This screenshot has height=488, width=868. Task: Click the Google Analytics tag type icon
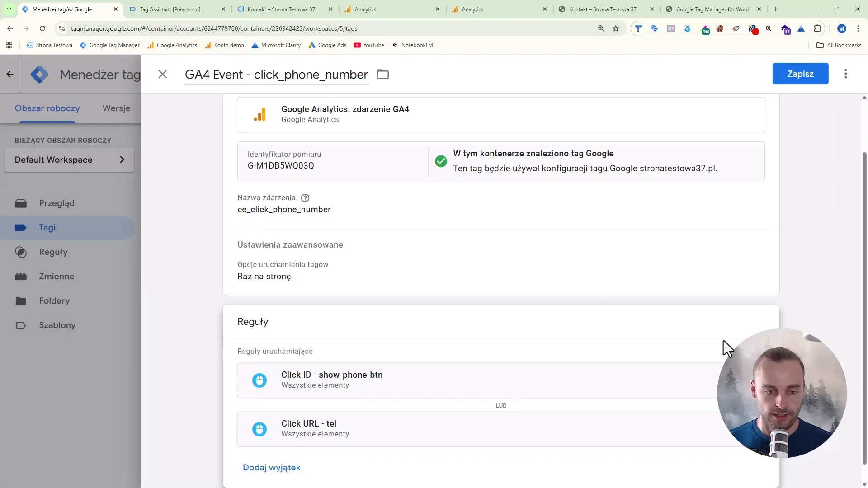pos(259,114)
